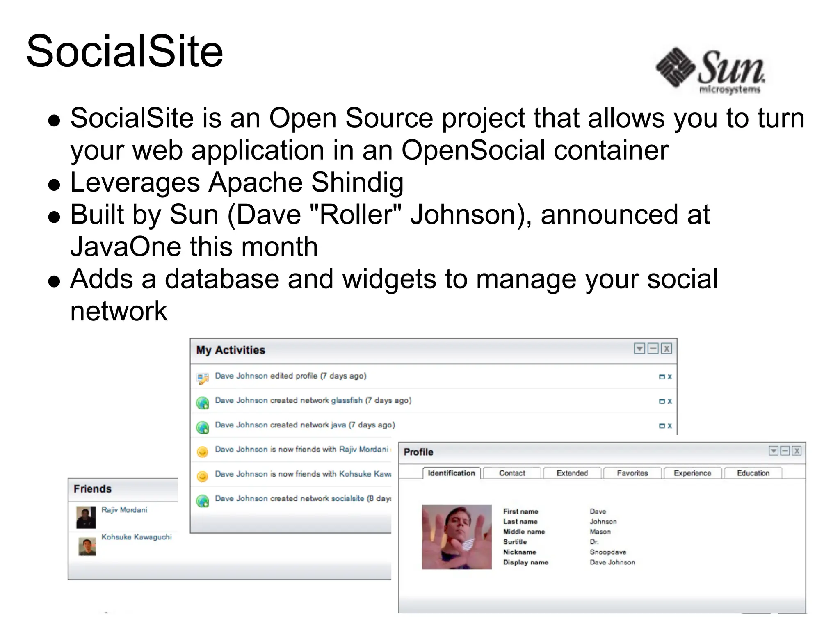Viewport: 840px width, 630px height.
Task: Click the Dave Johnson profile photo
Action: pos(457,537)
